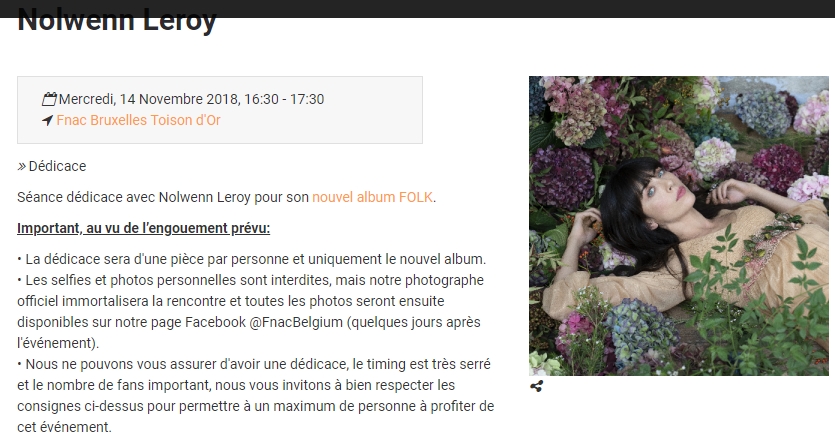
Task: Open the nouvel album FOLK link
Action: 372,197
